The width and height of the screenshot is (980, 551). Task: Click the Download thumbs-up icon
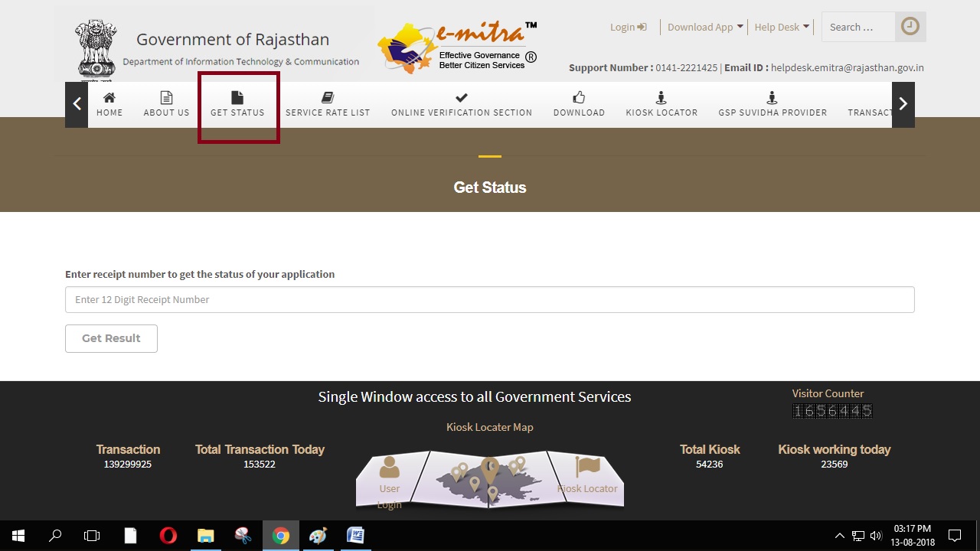click(x=579, y=98)
